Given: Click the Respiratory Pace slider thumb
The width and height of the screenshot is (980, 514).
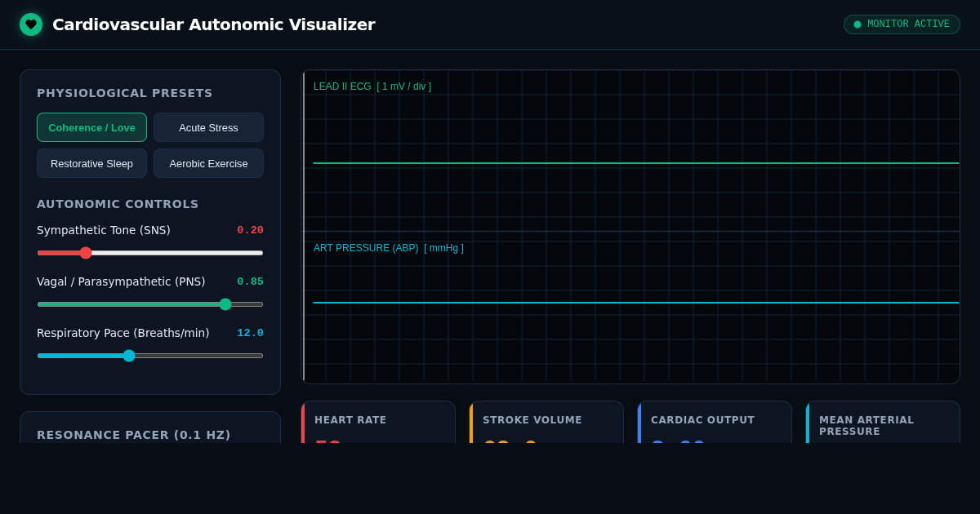Looking at the screenshot, I should [x=129, y=356].
